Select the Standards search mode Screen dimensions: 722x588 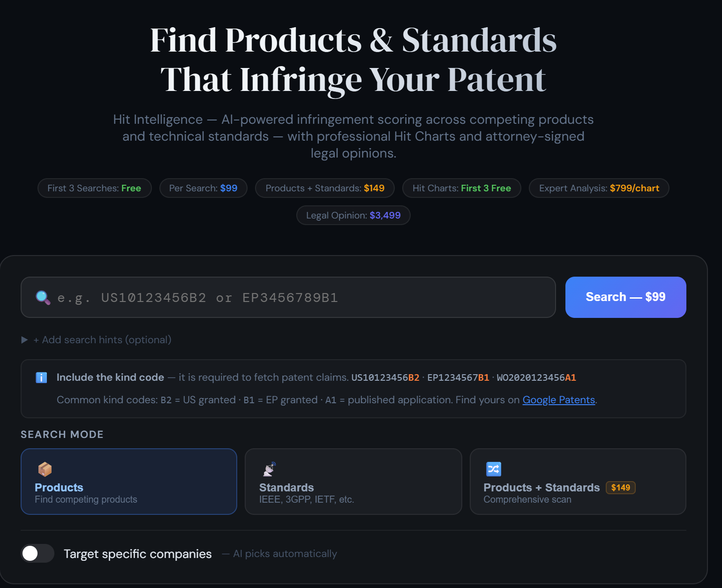(353, 482)
